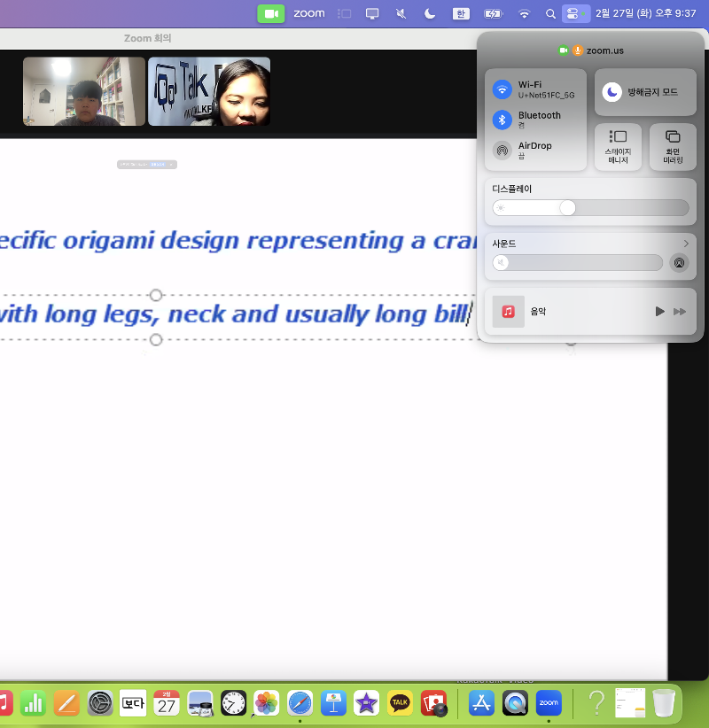Viewport: 709px width, 728px height.
Task: Open the zoom menu in menu bar
Action: (309, 13)
